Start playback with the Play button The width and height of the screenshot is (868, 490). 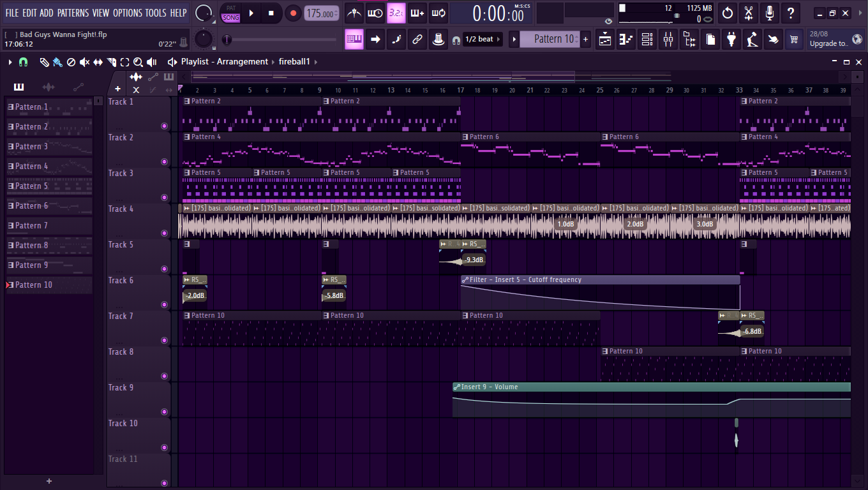point(251,13)
